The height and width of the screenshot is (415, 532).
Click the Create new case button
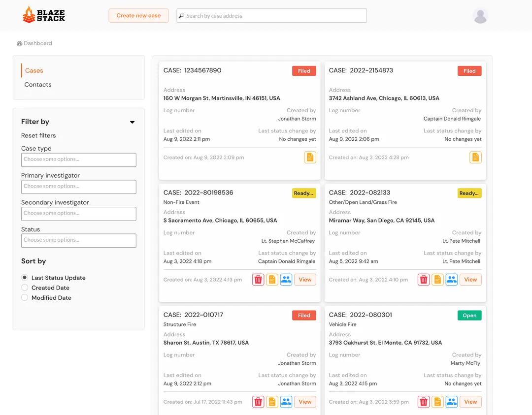point(138,16)
